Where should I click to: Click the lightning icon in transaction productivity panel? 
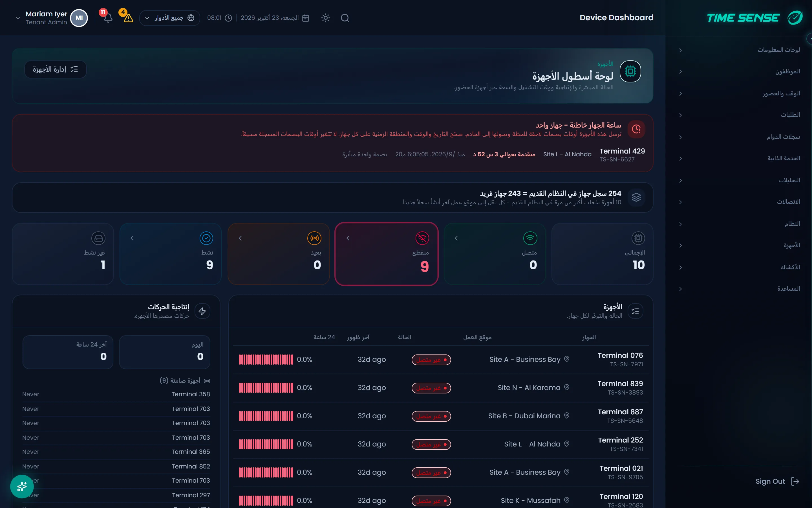pos(202,311)
